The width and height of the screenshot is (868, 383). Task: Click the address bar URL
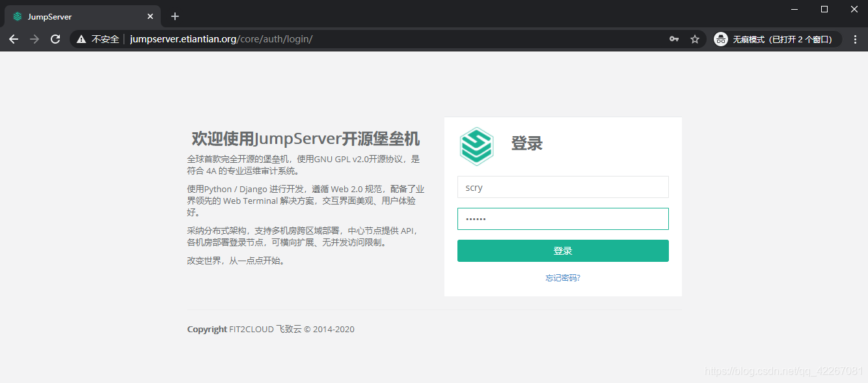point(221,39)
